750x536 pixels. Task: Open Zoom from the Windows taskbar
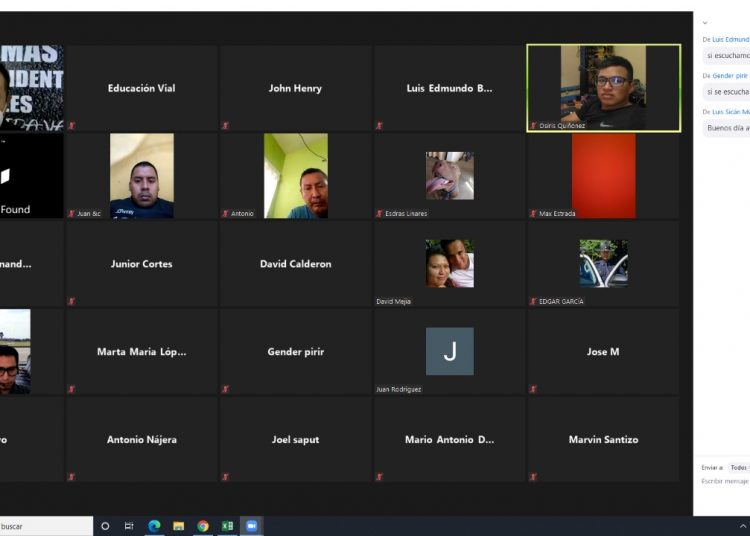pos(252,526)
